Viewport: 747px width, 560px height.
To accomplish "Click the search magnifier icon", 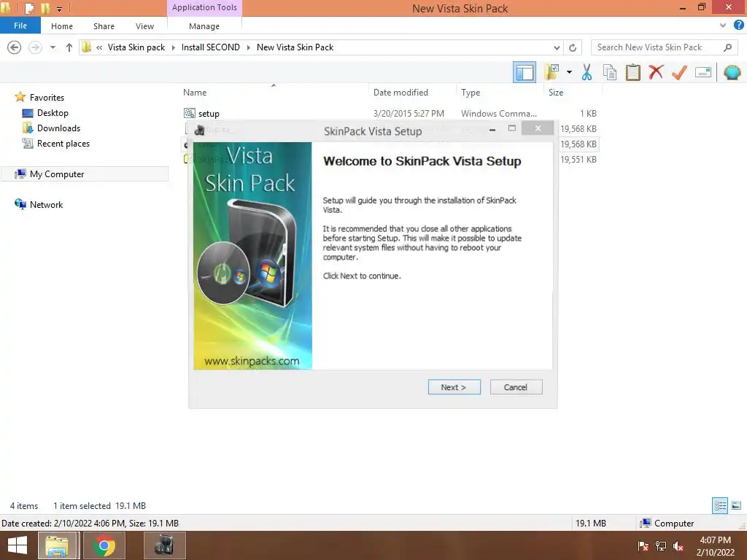I will [727, 47].
